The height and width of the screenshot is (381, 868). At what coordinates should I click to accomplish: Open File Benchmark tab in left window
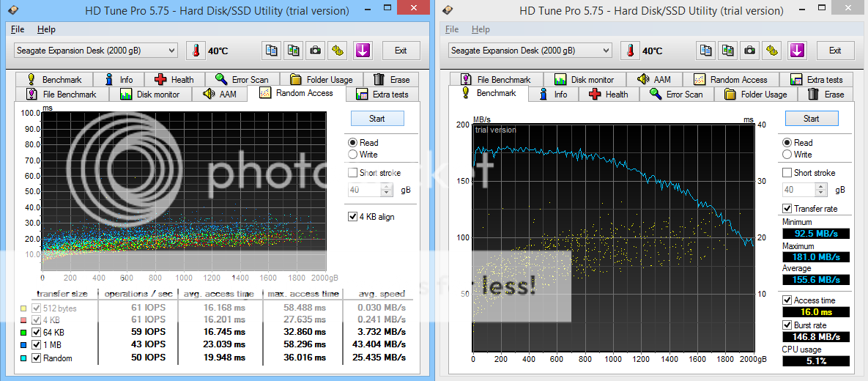tap(62, 94)
